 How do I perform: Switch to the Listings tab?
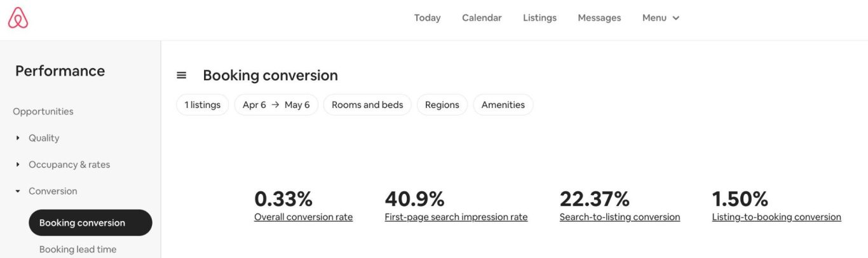[x=539, y=18]
